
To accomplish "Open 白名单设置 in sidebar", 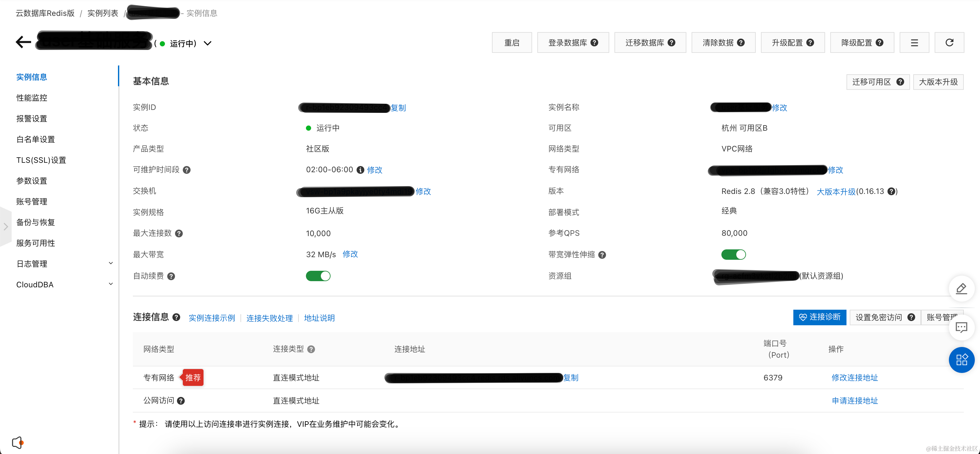I will click(35, 139).
